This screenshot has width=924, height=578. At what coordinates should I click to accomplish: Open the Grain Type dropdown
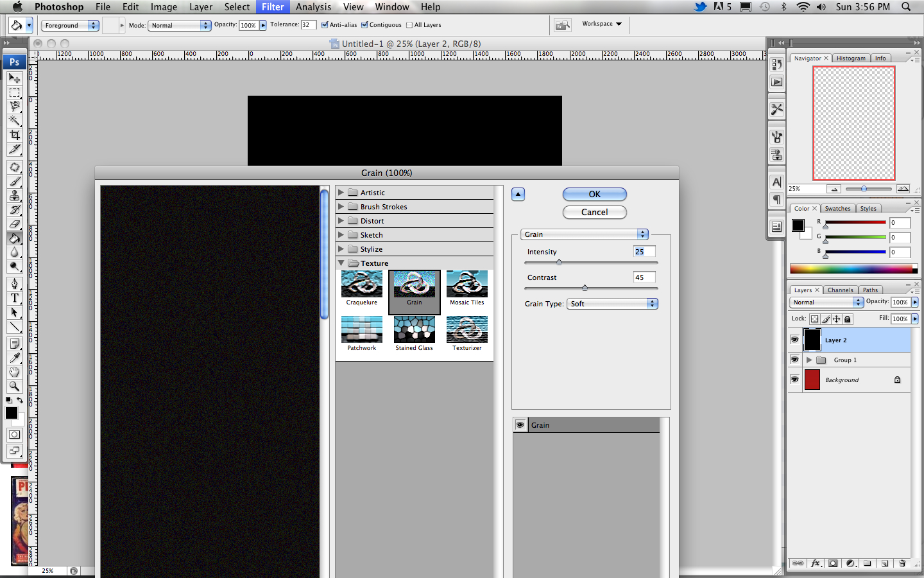click(x=612, y=304)
